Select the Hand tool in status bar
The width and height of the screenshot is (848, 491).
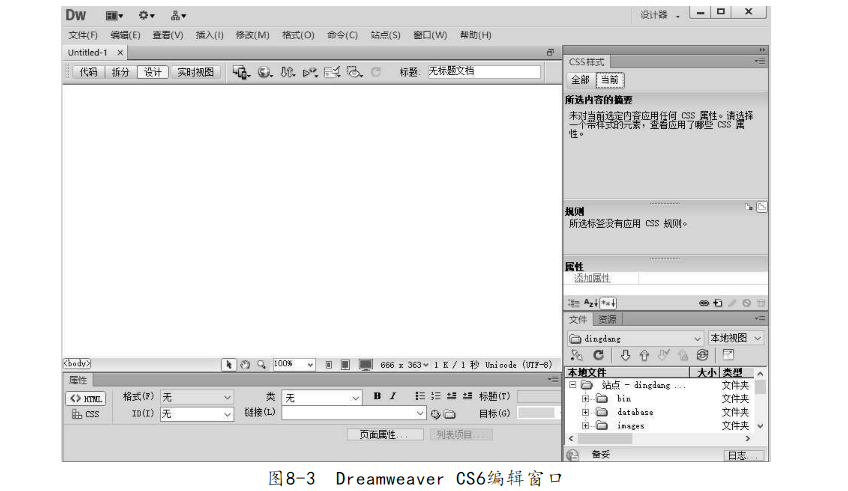pos(244,365)
